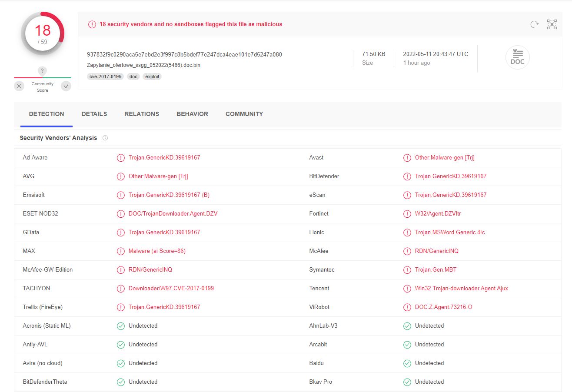Click the doc tag
The height and width of the screenshot is (392, 572).
133,76
